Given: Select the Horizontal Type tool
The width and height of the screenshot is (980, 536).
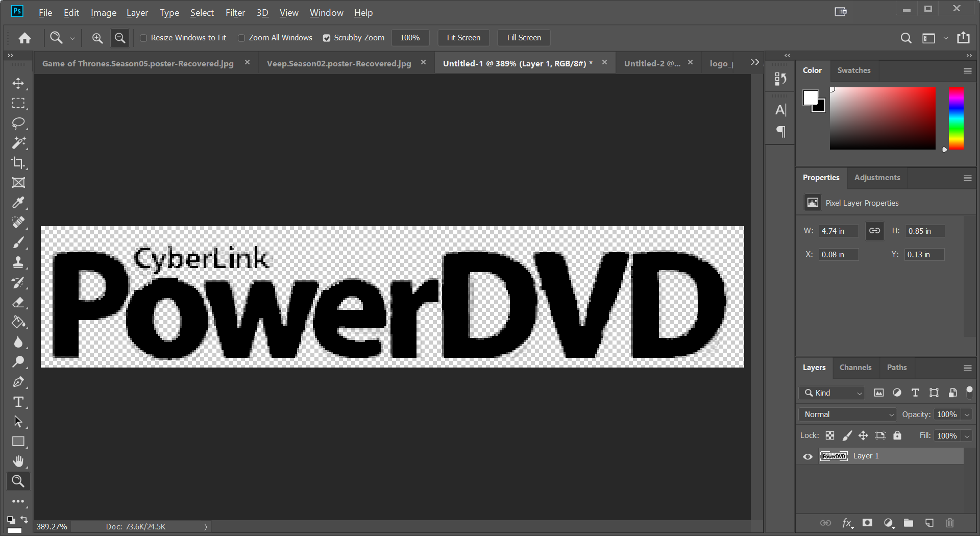Looking at the screenshot, I should pos(18,402).
